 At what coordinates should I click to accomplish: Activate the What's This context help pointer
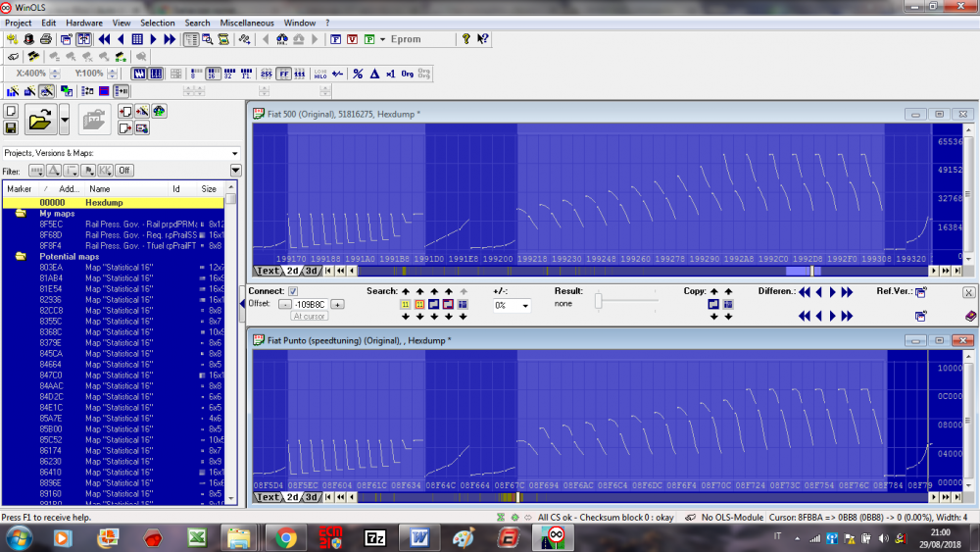pos(482,39)
